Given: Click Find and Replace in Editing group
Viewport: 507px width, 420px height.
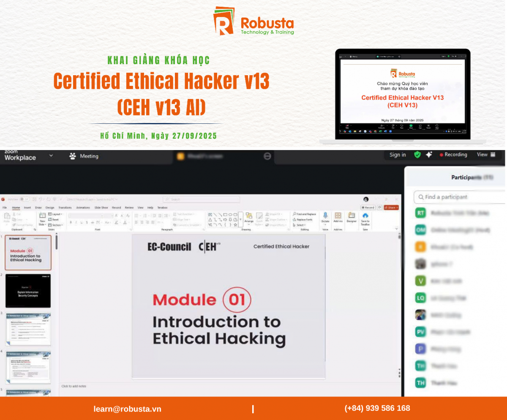Looking at the screenshot, I should (305, 214).
